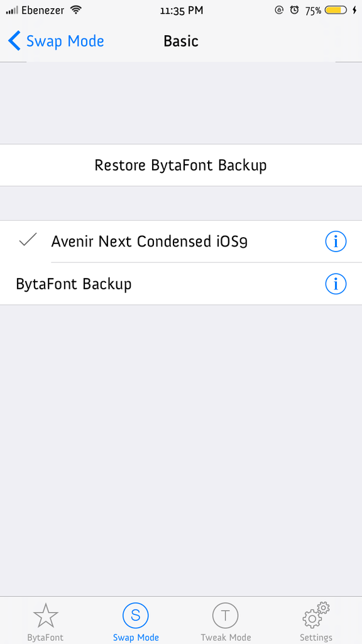Switch to Tweak Mode tab label
This screenshot has height=644, width=362.
226,638
